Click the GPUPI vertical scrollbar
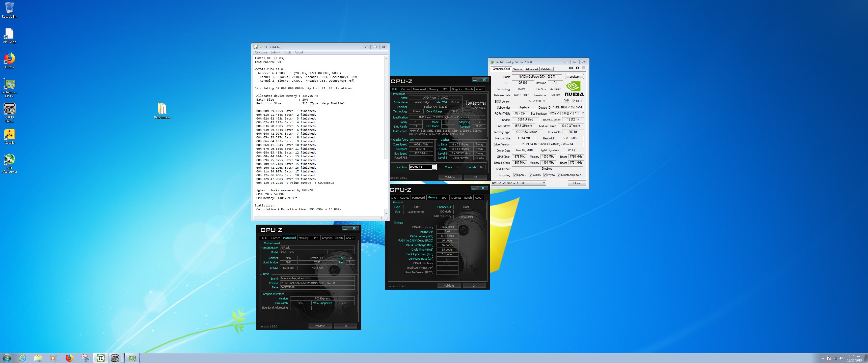 click(386, 135)
